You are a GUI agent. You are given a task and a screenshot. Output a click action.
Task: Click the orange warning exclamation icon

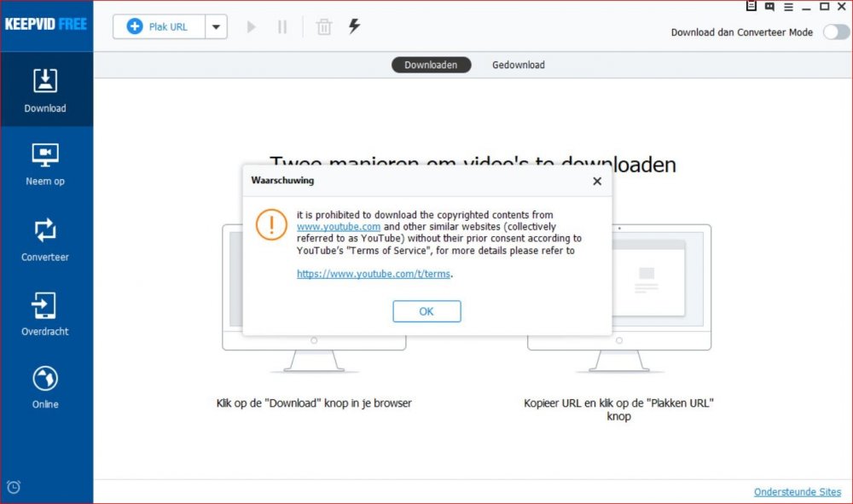271,224
